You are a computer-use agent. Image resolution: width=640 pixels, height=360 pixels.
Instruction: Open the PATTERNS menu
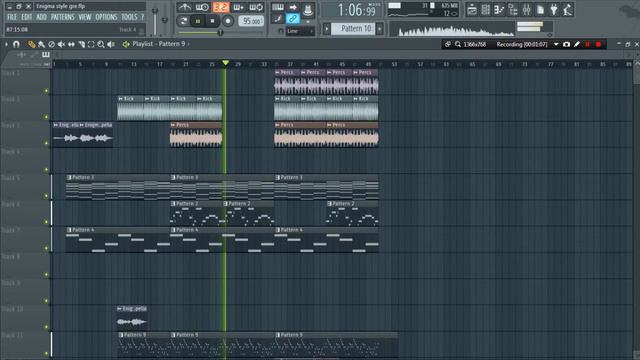point(62,17)
